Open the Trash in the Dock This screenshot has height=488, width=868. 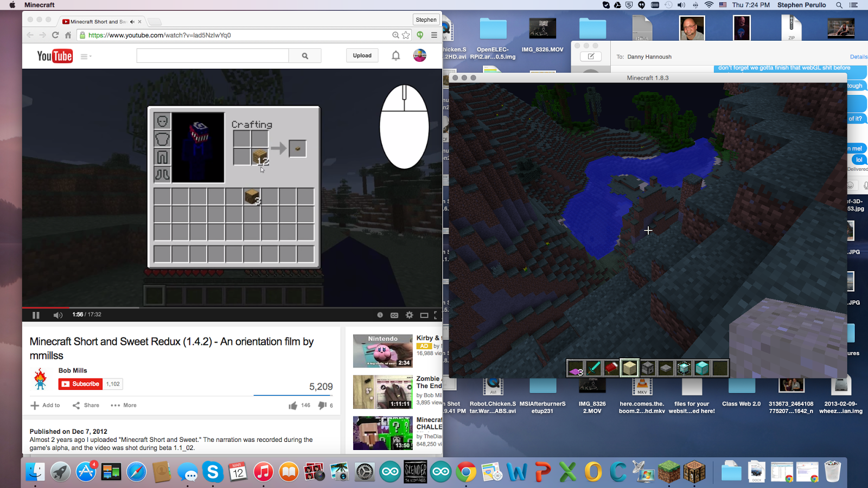tap(832, 472)
